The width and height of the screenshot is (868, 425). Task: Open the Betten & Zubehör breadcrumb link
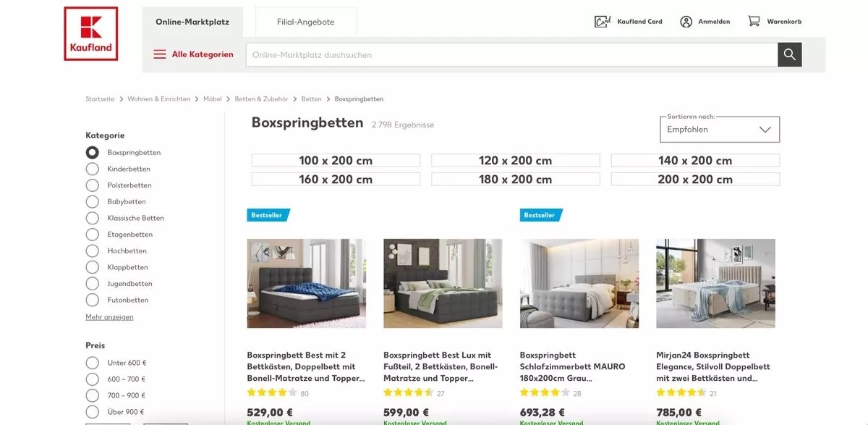click(x=261, y=99)
